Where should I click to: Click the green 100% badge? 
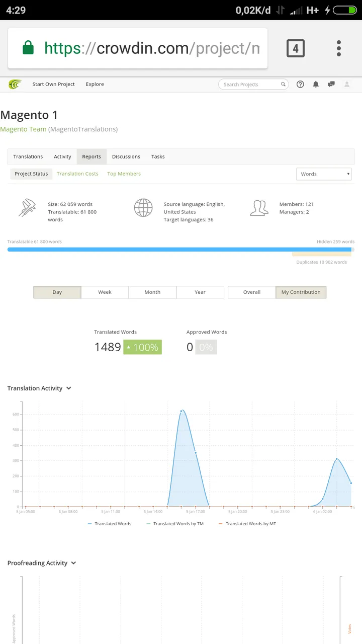[142, 347]
